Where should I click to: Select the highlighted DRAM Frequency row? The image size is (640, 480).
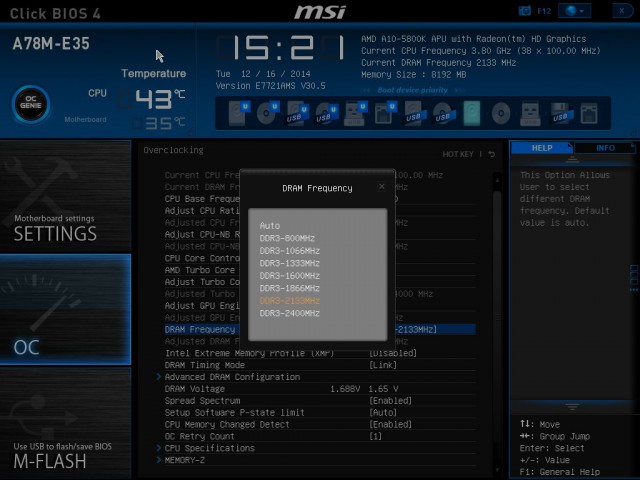pos(320,329)
